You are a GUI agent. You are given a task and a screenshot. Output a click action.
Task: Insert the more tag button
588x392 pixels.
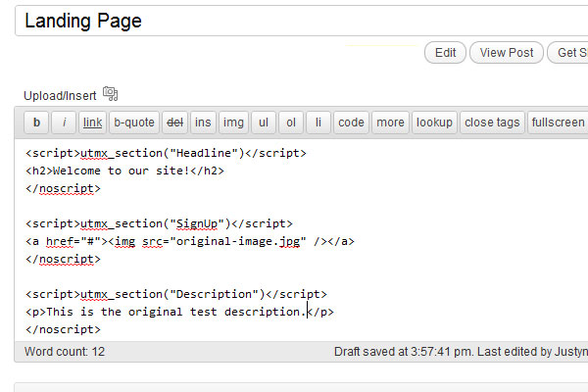coord(389,122)
